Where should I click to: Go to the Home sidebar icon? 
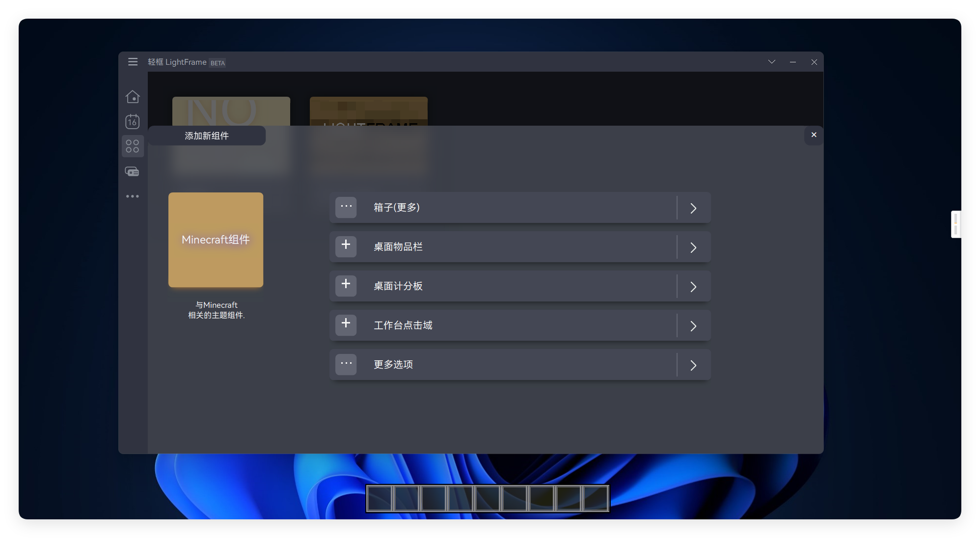[x=133, y=97]
